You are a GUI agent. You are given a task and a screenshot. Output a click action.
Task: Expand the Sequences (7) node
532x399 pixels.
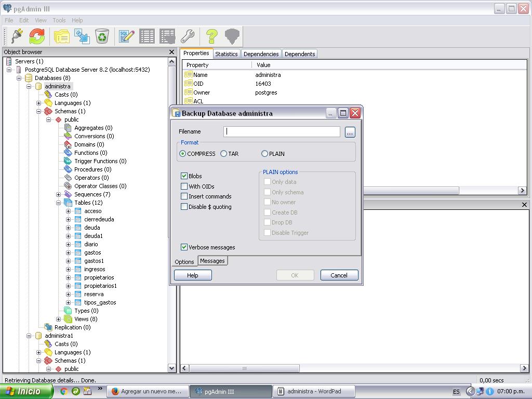58,194
